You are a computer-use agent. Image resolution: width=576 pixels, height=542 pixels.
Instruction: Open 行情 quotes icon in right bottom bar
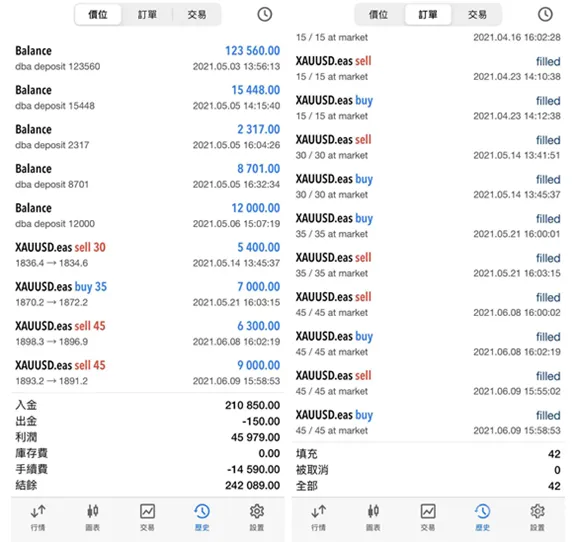(318, 517)
